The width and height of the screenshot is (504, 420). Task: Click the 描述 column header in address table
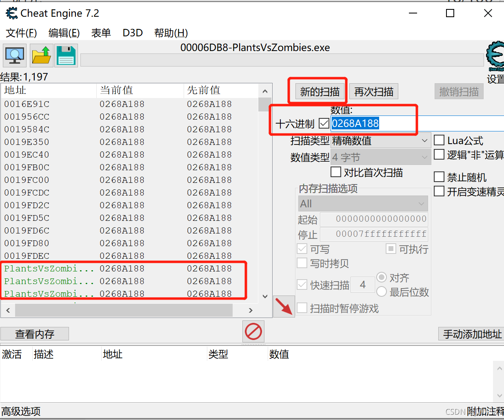[x=67, y=354]
